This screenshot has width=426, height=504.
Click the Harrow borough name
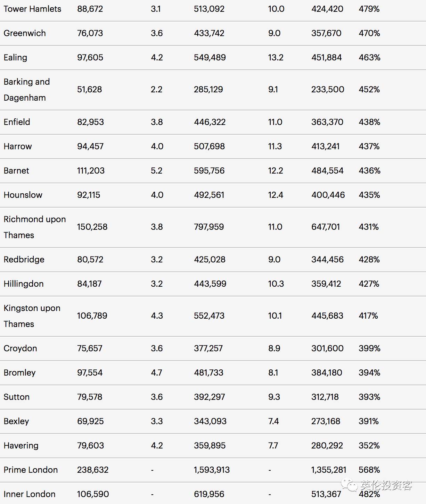click(x=18, y=146)
